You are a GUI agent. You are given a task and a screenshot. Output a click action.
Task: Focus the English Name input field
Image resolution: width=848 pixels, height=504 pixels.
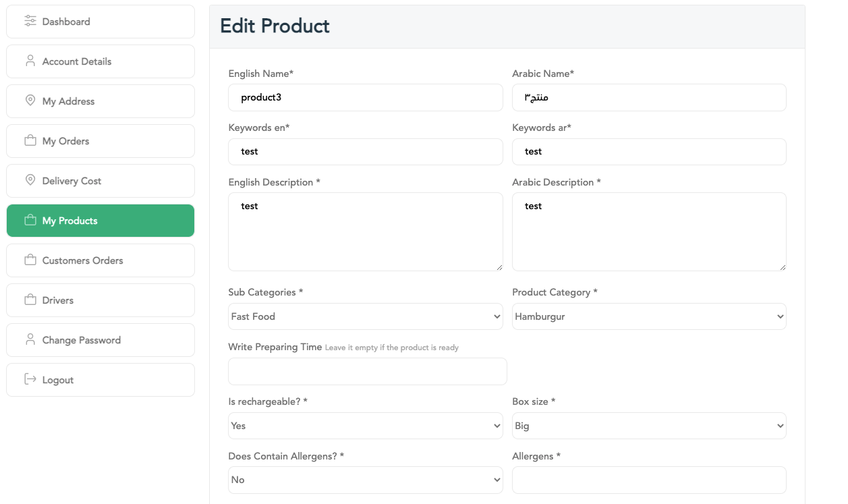pyautogui.click(x=365, y=98)
